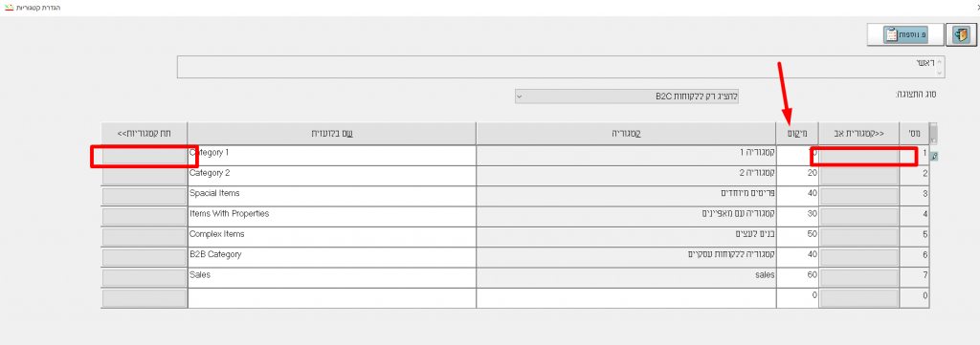Click the app logo in title bar

[x=8, y=7]
